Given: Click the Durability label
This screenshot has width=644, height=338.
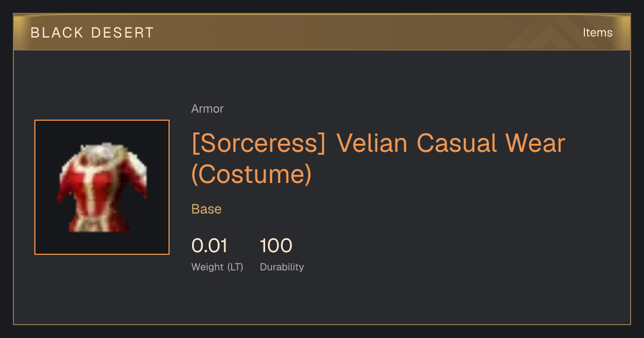Looking at the screenshot, I should pyautogui.click(x=282, y=267).
